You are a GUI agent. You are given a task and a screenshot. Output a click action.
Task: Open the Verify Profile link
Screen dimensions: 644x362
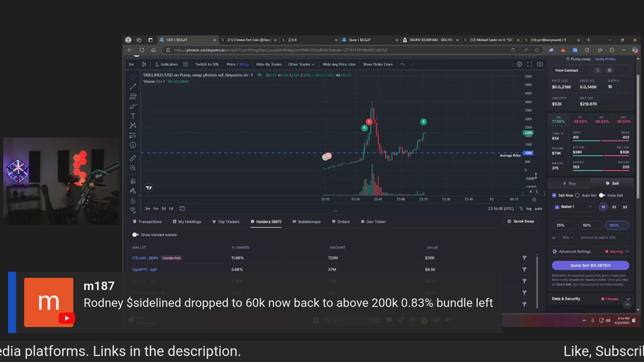click(x=605, y=59)
